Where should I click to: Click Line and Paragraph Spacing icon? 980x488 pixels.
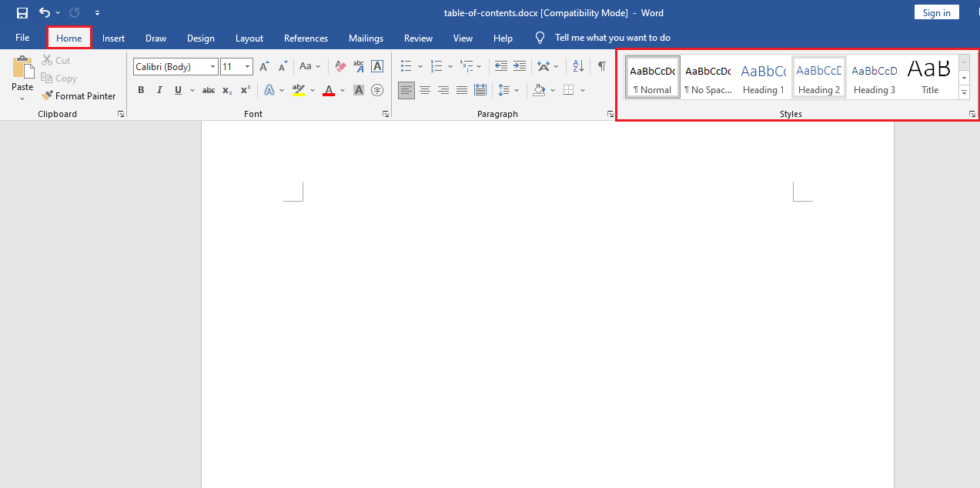[x=504, y=90]
